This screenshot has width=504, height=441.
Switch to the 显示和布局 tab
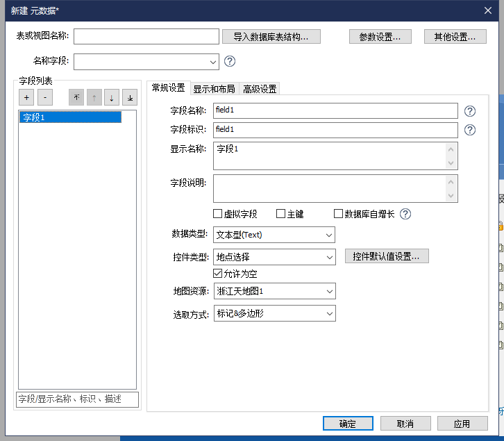(214, 89)
